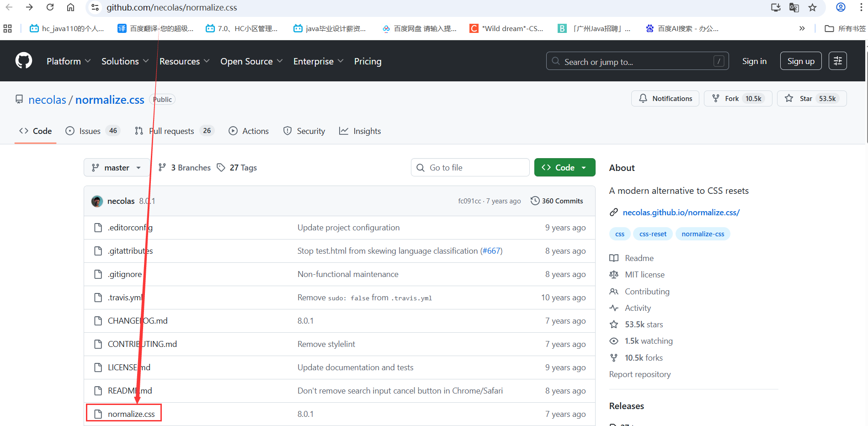Expand the Enterprise menu
This screenshot has width=868, height=426.
tap(318, 61)
